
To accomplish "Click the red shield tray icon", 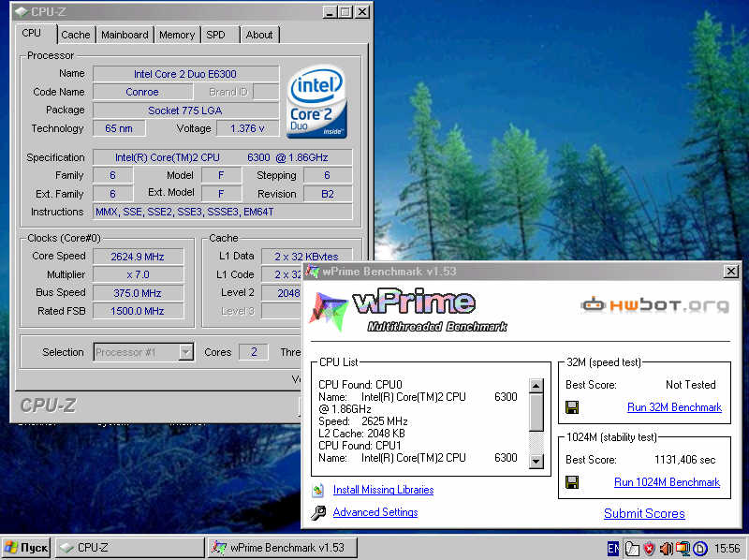I will click(649, 549).
